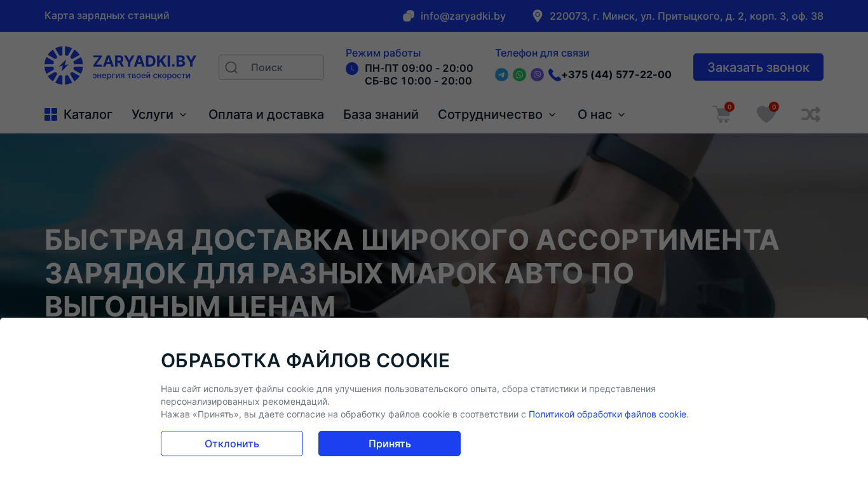Focus the Поиск search field
868x488 pixels.
point(271,67)
